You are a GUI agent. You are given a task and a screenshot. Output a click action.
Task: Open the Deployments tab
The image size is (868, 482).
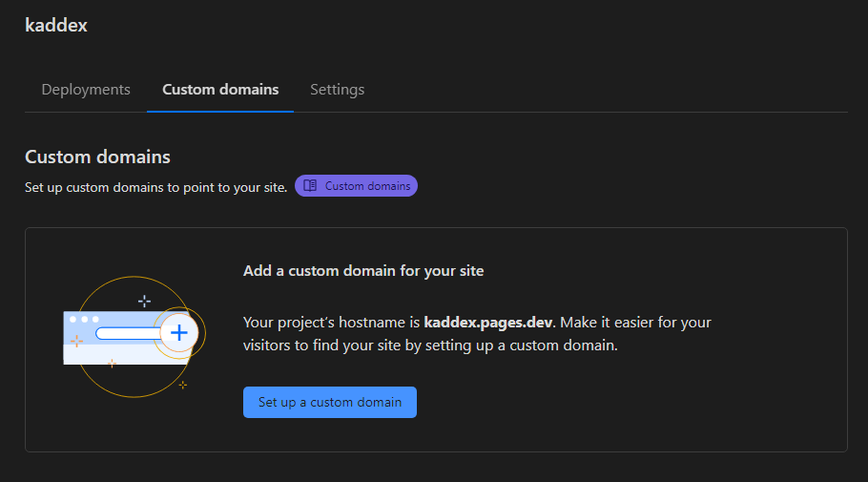click(x=86, y=90)
